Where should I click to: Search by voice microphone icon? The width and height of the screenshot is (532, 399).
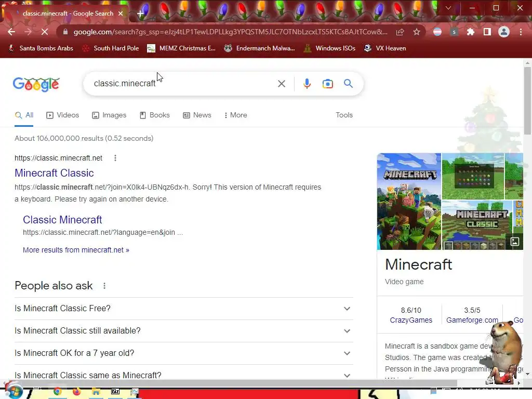point(307,84)
